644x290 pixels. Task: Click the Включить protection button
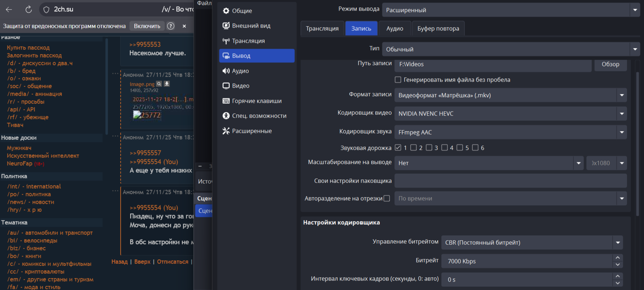pos(147,26)
